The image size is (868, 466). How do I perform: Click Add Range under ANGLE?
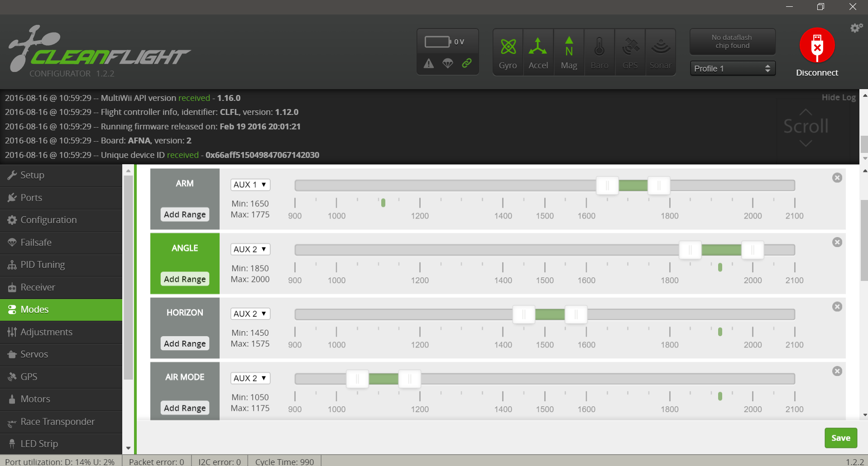[185, 279]
